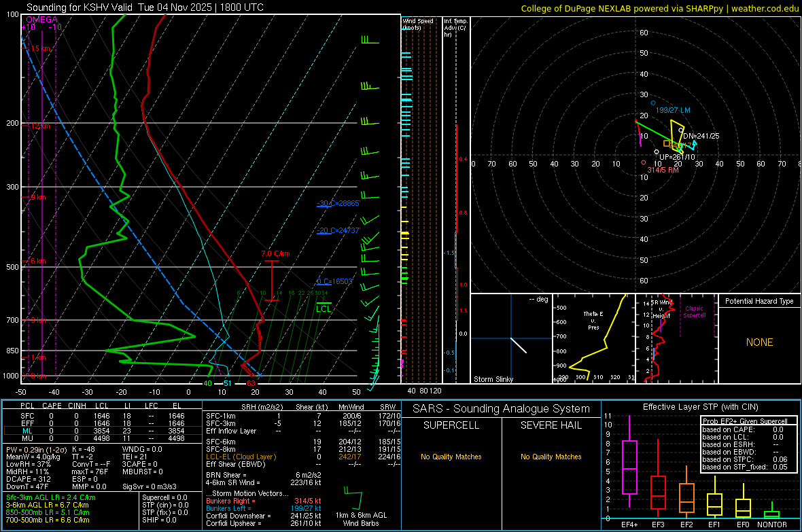Click the SUPERCELL column heading
Screen dimensions: 802x532
(x=451, y=425)
